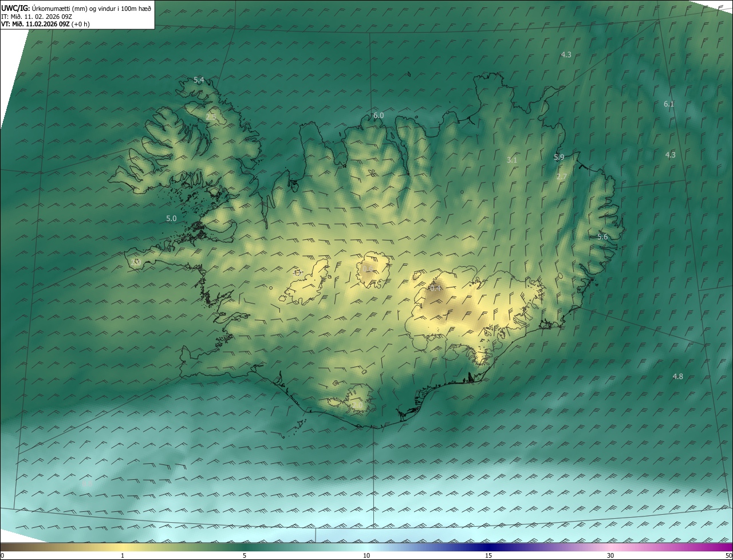Select the 2.0 value on the western peninsula
Viewport: 733px width, 560px height.
[x=136, y=262]
